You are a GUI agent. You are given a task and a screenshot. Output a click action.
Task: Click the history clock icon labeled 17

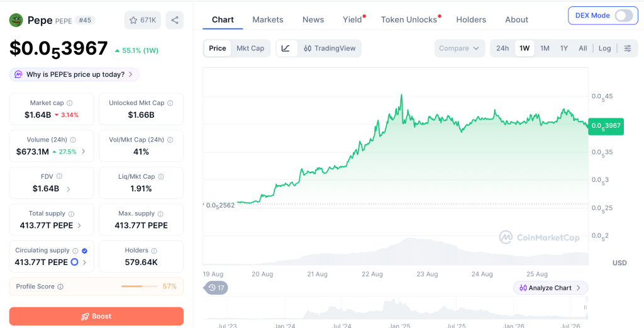coord(216,288)
